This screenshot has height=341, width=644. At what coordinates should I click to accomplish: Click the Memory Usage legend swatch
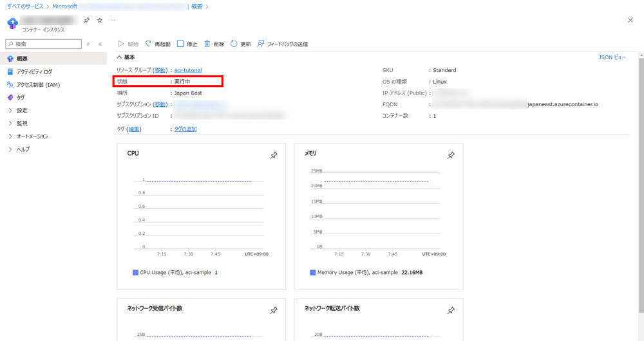tap(312, 272)
